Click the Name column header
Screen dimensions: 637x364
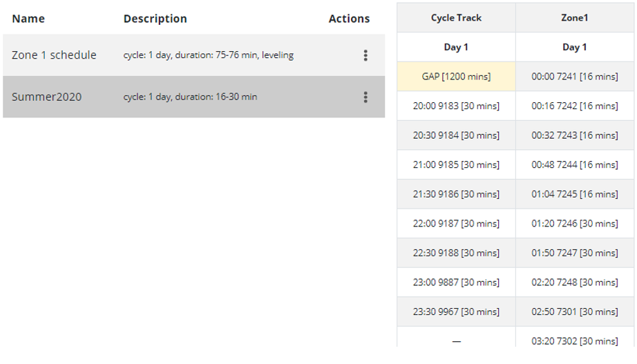[28, 19]
